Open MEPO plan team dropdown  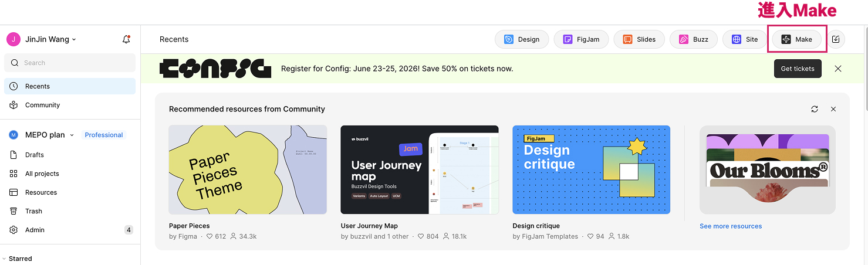[x=49, y=135]
